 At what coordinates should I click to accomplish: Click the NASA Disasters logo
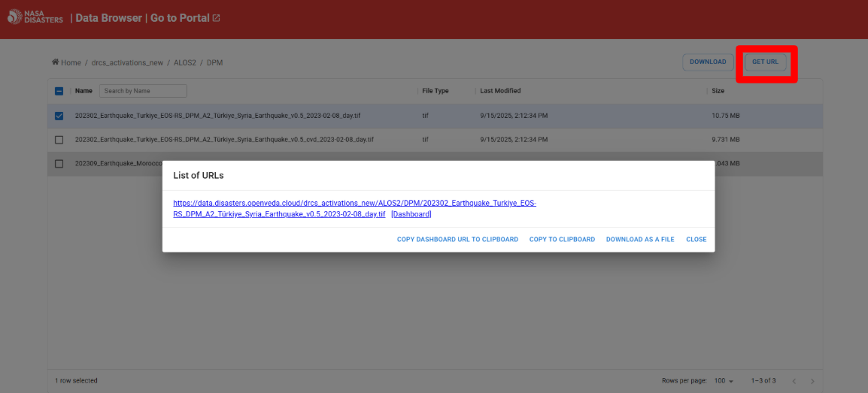coord(35,18)
